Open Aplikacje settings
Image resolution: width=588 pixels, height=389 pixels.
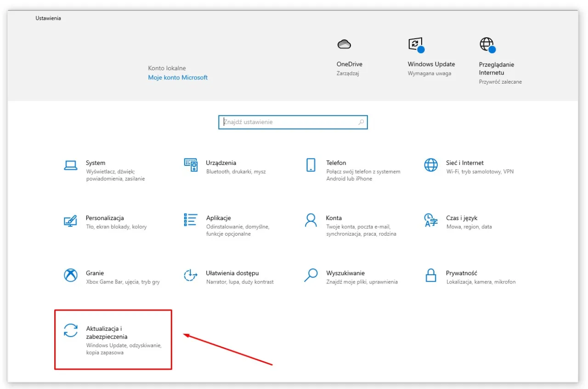point(219,218)
